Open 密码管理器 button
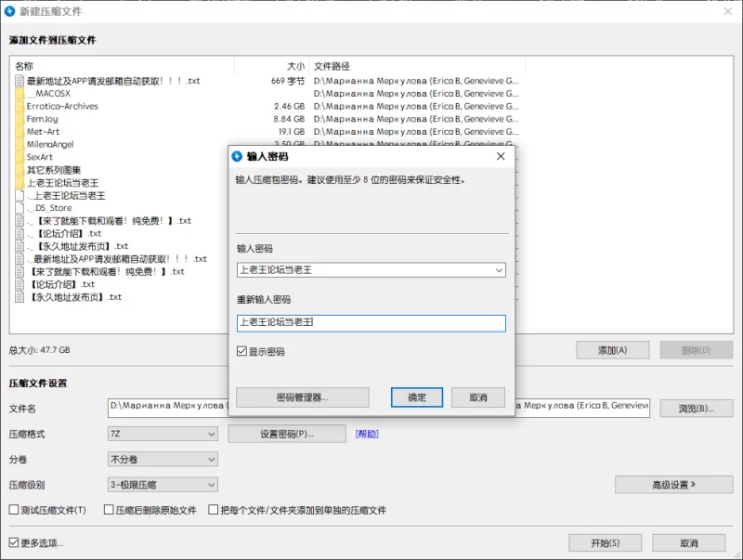This screenshot has height=560, width=743. (x=303, y=397)
